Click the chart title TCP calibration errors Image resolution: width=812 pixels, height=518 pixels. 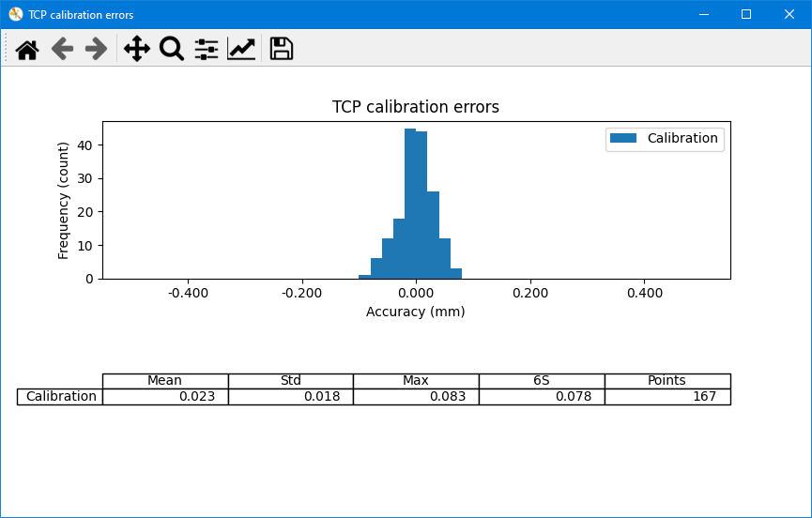coord(416,107)
